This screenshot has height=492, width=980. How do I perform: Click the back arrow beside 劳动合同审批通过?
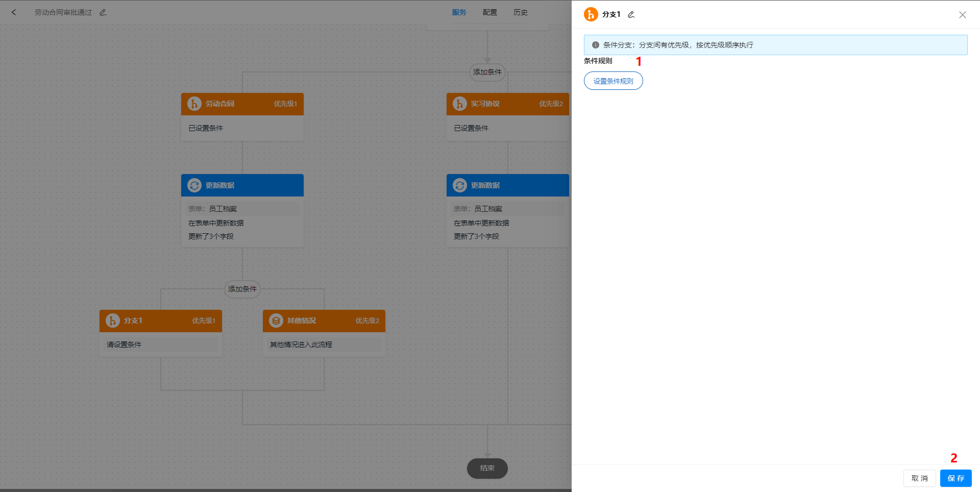pos(13,12)
